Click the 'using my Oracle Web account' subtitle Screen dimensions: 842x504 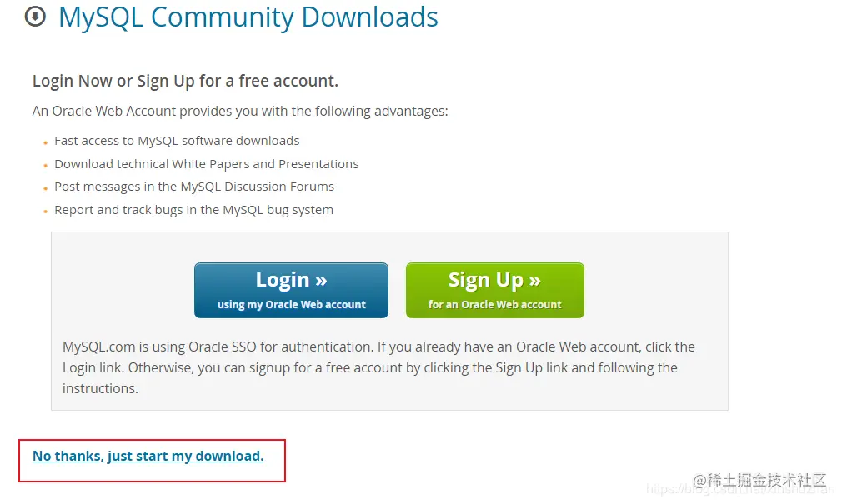291,305
